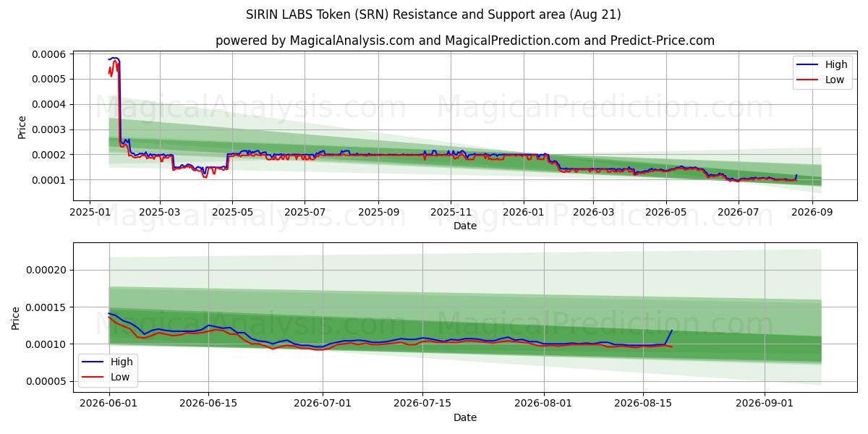The width and height of the screenshot is (868, 434).
Task: Click the top chart x-axis label '2025-03'
Action: point(159,213)
